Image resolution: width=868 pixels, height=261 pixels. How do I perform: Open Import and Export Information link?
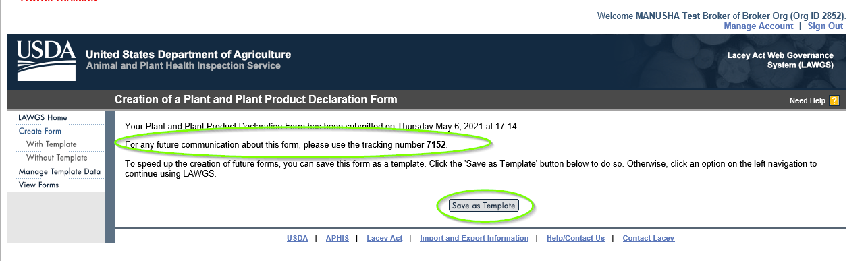(x=474, y=238)
